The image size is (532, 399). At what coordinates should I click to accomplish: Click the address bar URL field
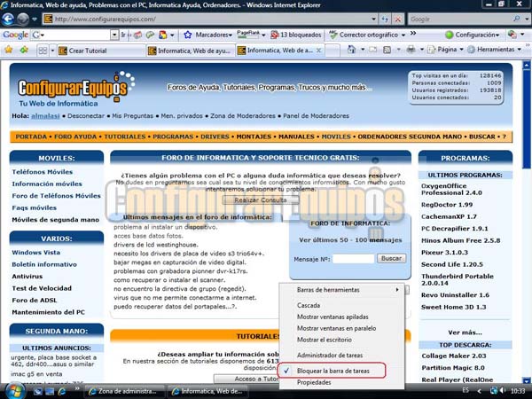point(207,20)
